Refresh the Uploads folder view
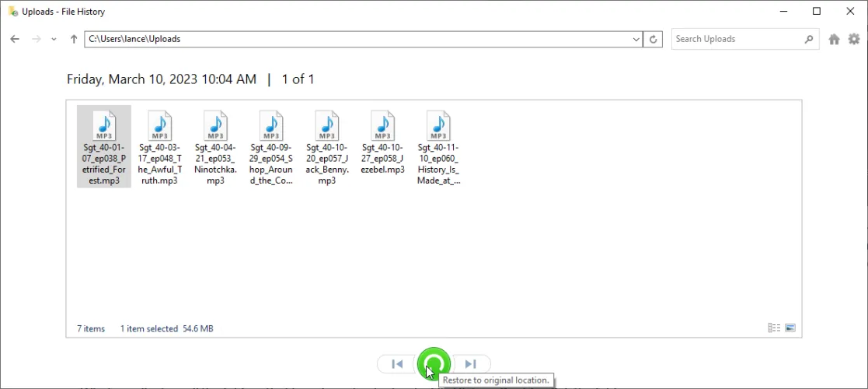 [654, 39]
